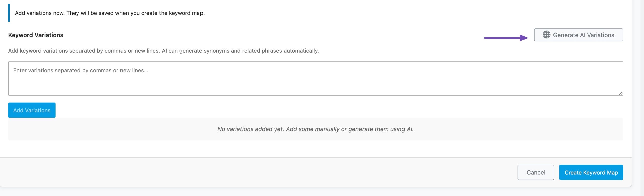This screenshot has height=196, width=644.
Task: Click the text area resize handle
Action: pos(621,93)
